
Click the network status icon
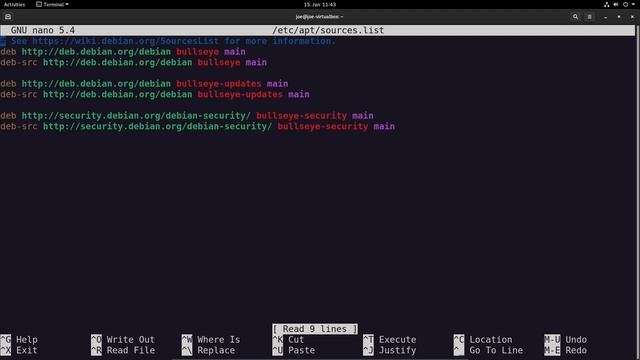(x=607, y=4)
